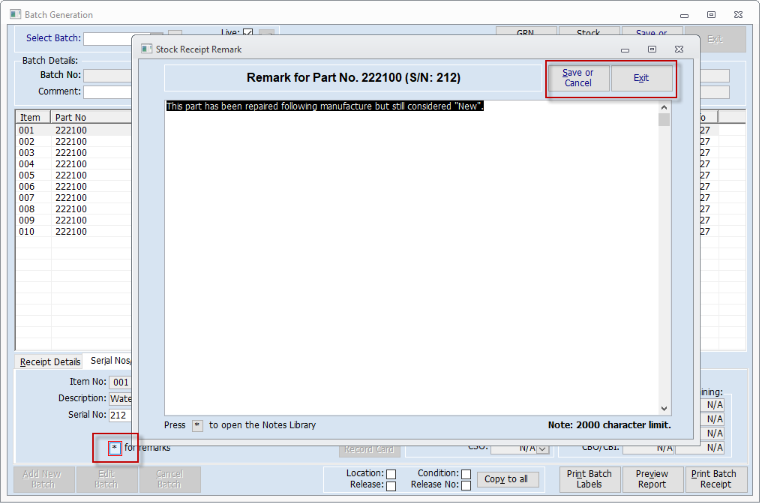Viewport: 760px width, 503px height.
Task: Minimize the Batch Generation window
Action: [x=684, y=15]
